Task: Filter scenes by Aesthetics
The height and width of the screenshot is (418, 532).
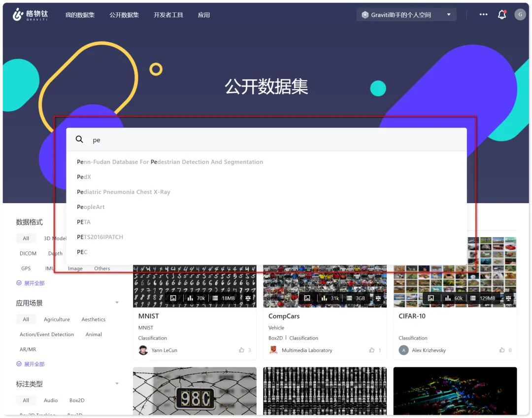Action: tap(93, 319)
